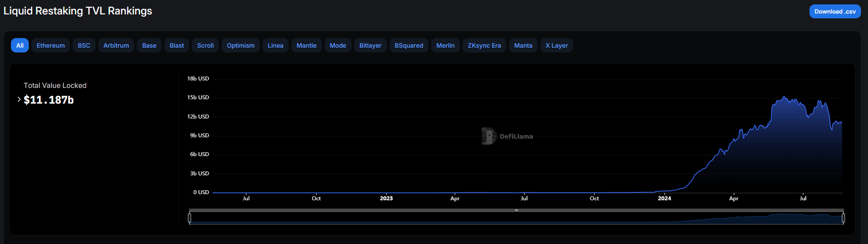Filter rankings by Ethereum chain
868x244 pixels.
[x=51, y=45]
